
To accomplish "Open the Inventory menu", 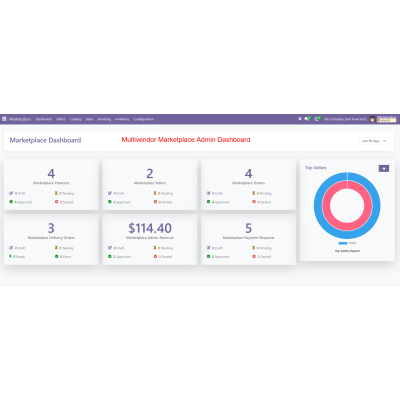I will point(122,119).
